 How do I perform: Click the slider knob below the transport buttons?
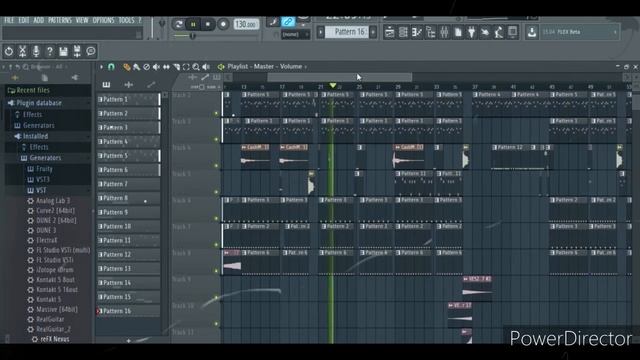coord(192,36)
